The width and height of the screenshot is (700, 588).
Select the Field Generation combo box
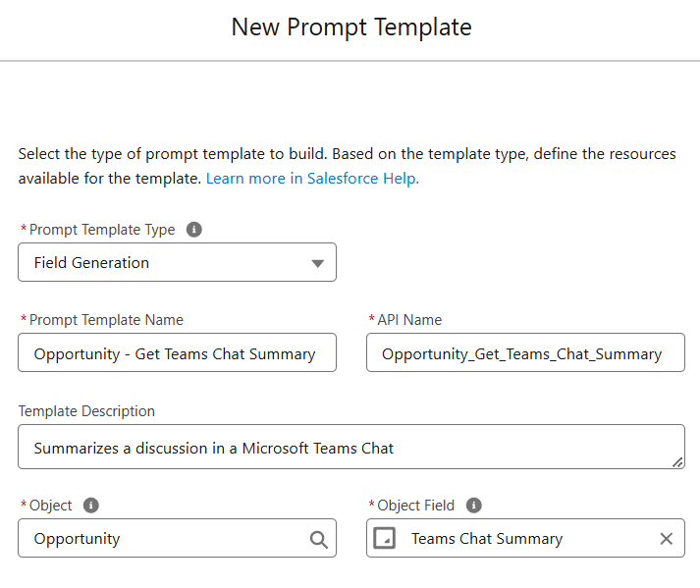(x=178, y=262)
